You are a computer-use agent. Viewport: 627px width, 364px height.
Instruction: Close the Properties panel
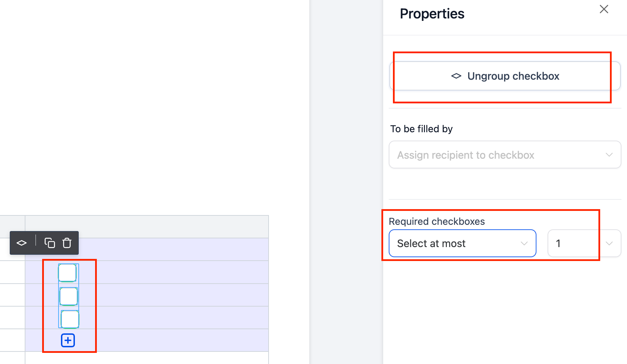[604, 9]
